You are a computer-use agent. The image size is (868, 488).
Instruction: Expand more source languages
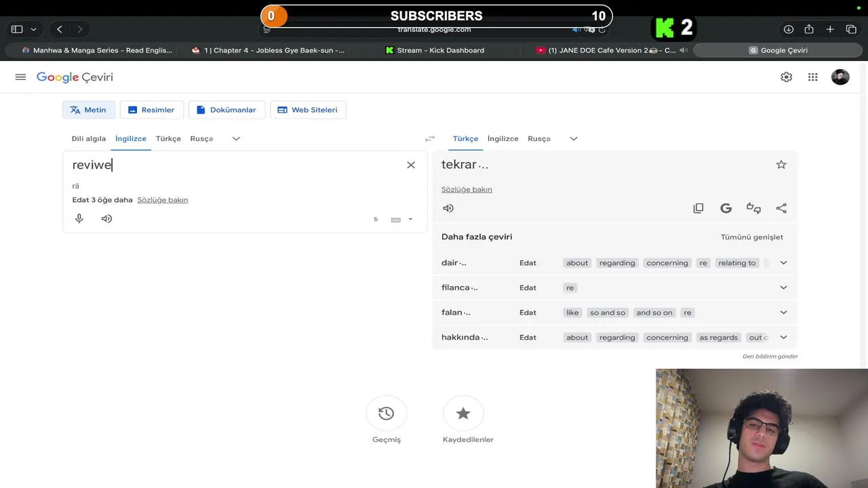tap(236, 138)
